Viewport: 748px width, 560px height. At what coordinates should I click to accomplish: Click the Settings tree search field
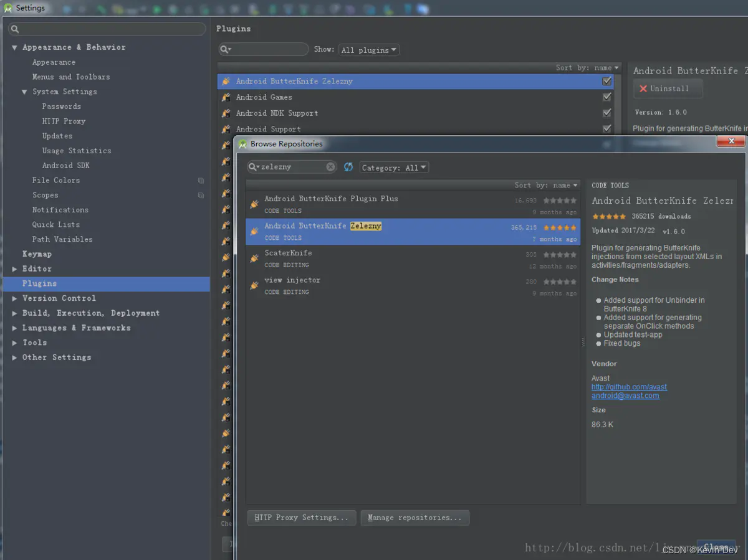[x=107, y=29]
